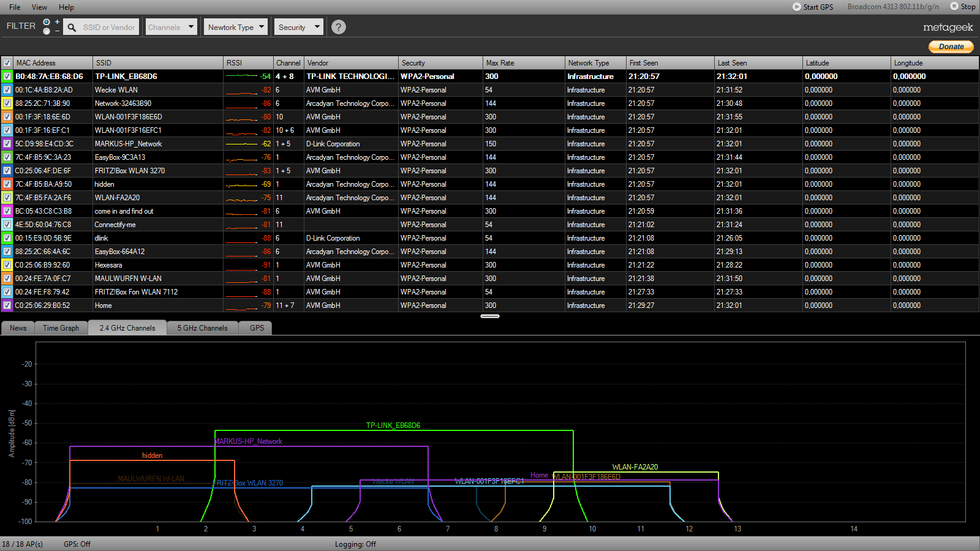Select the WLAN-001F3F186E6D table row

(490, 117)
